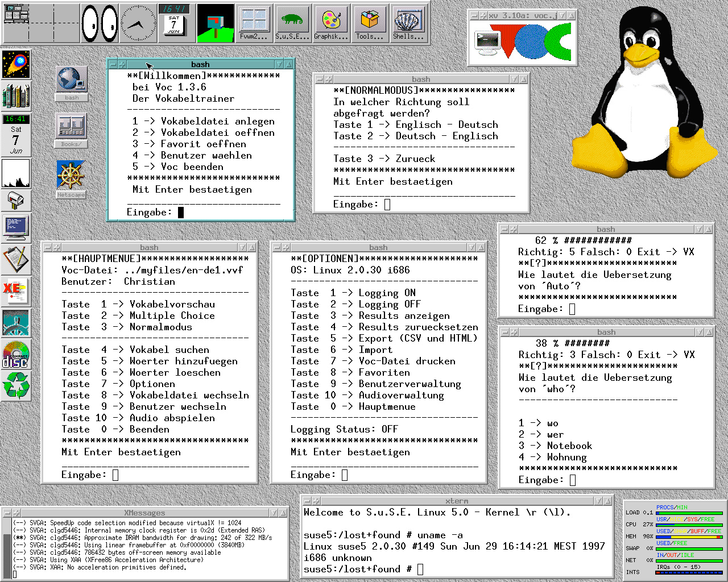Open window menu of the NORMALMODUS bash window
Screen dimensions: 728x582
point(320,79)
